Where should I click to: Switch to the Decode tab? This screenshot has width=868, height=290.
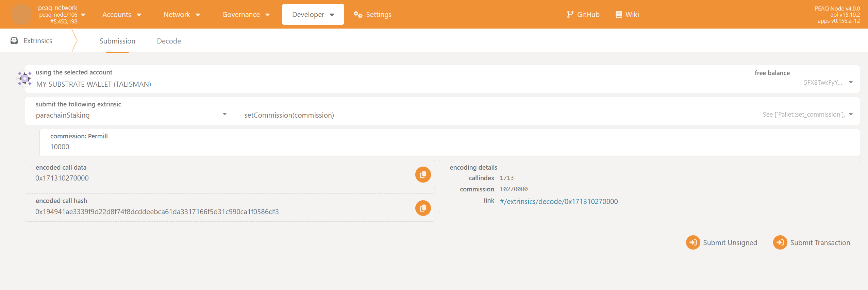point(169,41)
